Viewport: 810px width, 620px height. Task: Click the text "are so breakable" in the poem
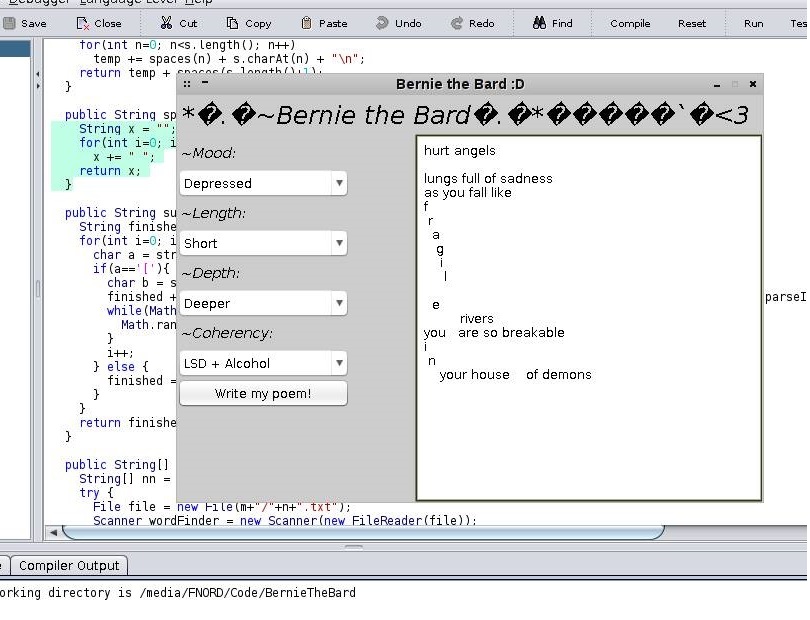pyautogui.click(x=511, y=332)
